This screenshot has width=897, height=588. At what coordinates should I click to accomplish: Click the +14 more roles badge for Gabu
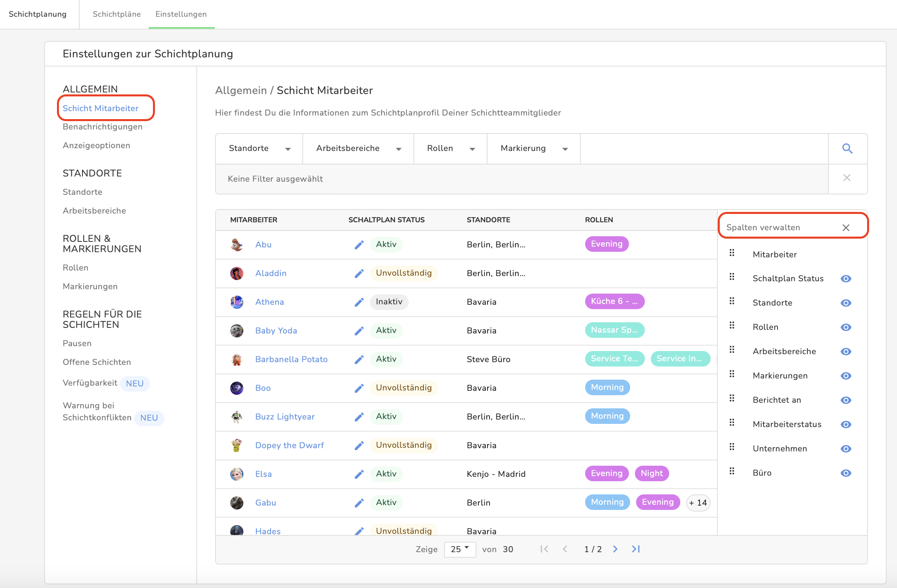click(698, 503)
